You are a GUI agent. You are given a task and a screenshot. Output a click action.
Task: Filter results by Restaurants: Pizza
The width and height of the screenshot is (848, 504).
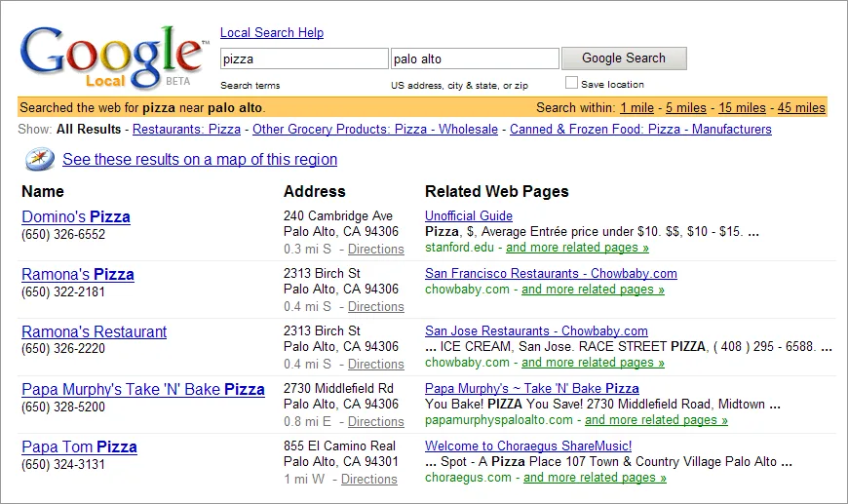point(186,130)
